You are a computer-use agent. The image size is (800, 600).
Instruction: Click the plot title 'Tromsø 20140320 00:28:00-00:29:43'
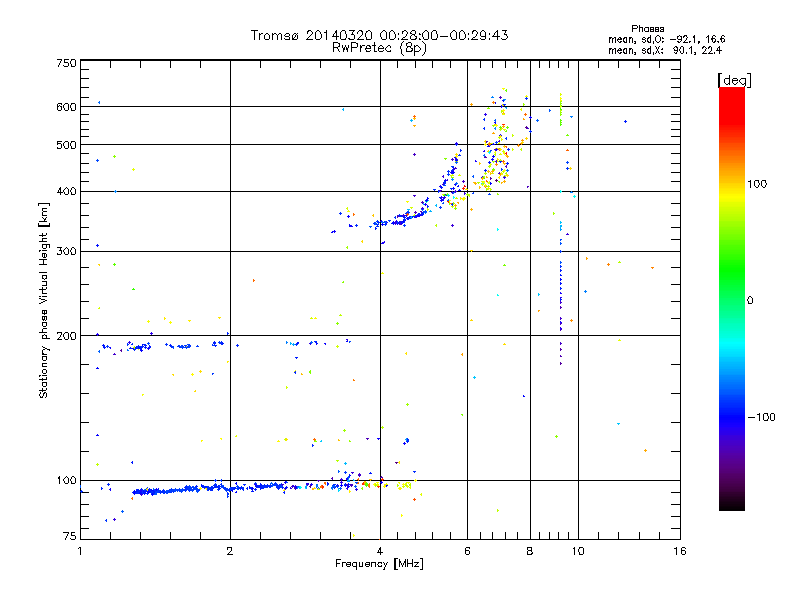379,35
